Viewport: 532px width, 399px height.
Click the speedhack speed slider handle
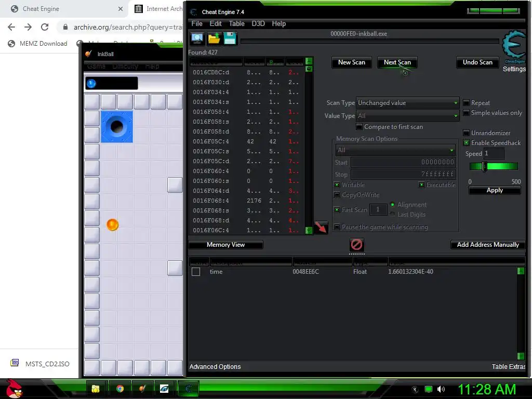(x=484, y=166)
